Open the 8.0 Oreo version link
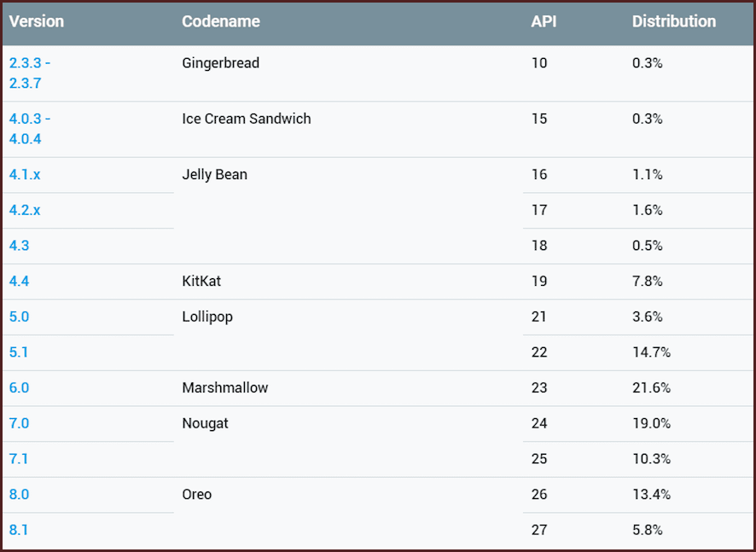Screen dimensions: 756x552 point(19,494)
